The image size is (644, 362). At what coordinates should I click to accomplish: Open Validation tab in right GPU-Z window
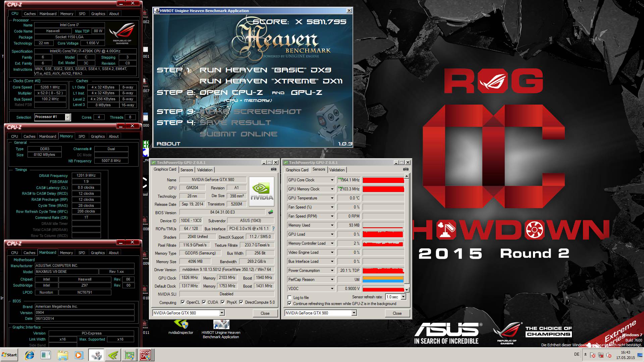point(337,170)
